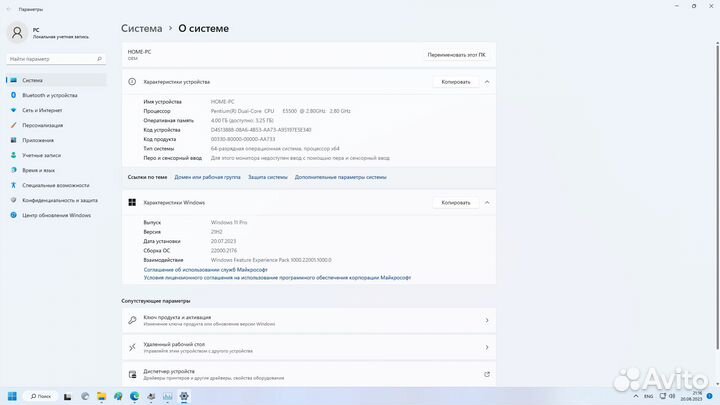
Task: Open the Windows Start menu
Action: 12,396
